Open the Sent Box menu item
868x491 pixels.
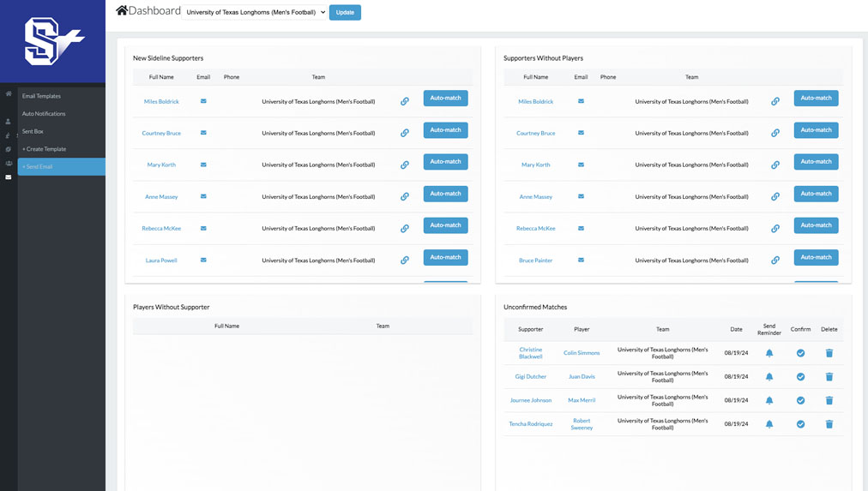point(33,131)
